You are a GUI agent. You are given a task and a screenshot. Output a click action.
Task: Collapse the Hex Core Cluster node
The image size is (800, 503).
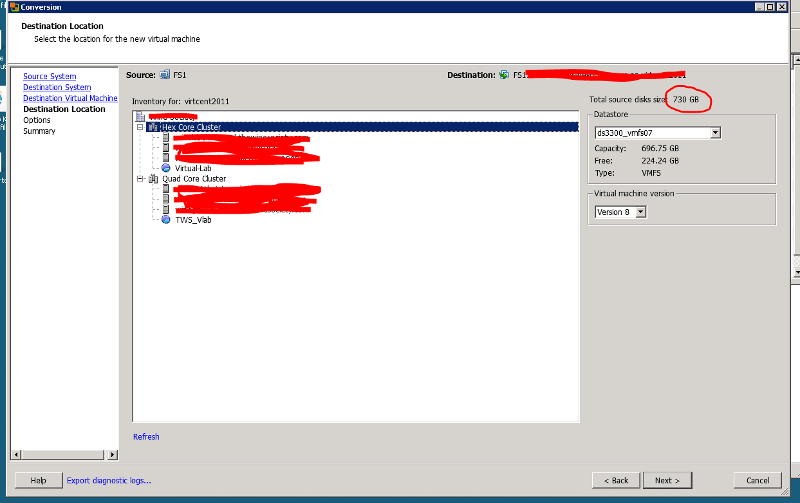click(140, 127)
